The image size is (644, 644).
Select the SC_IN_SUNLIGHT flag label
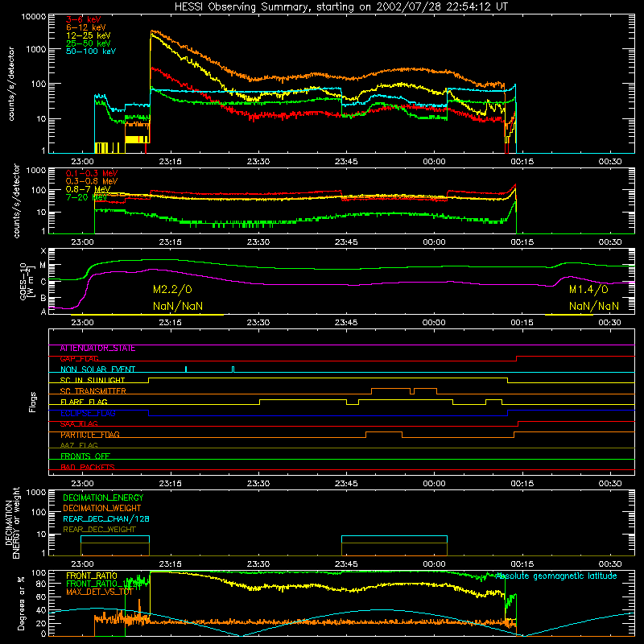point(93,380)
